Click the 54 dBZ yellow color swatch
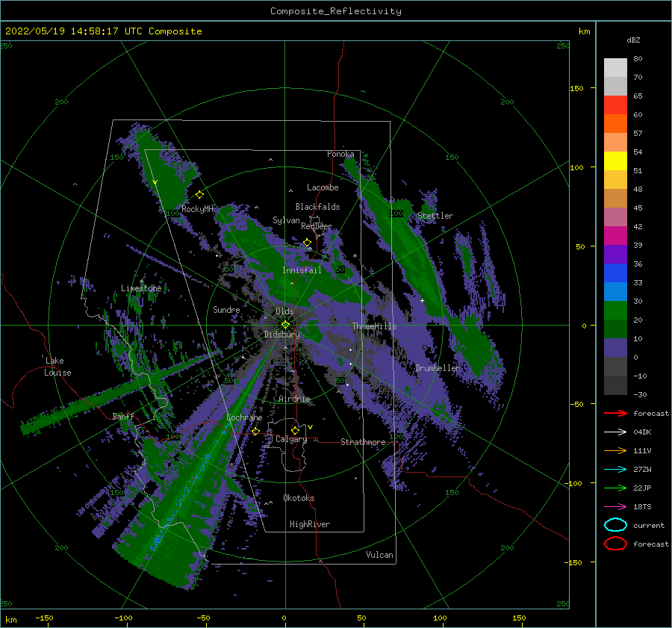672x628 pixels. 615,161
